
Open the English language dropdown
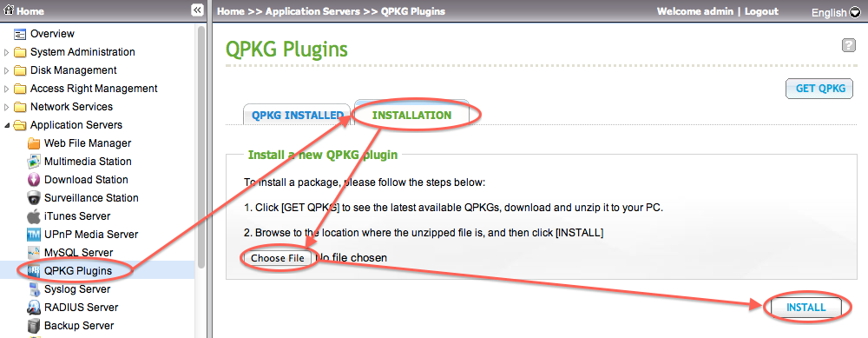pyautogui.click(x=837, y=12)
